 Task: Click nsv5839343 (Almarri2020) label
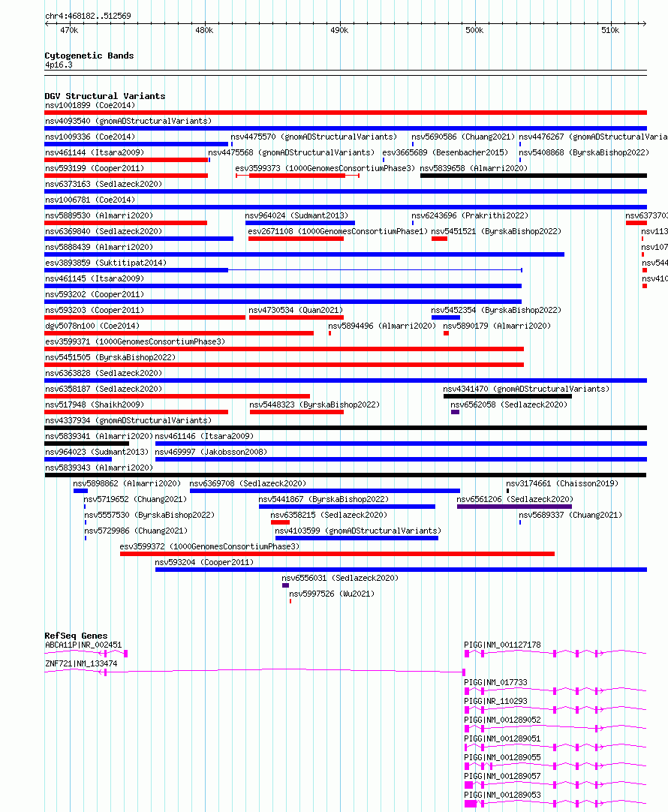(99, 468)
